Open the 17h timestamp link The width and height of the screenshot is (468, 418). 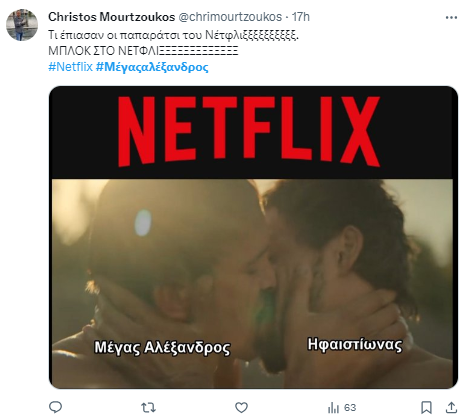pos(301,17)
